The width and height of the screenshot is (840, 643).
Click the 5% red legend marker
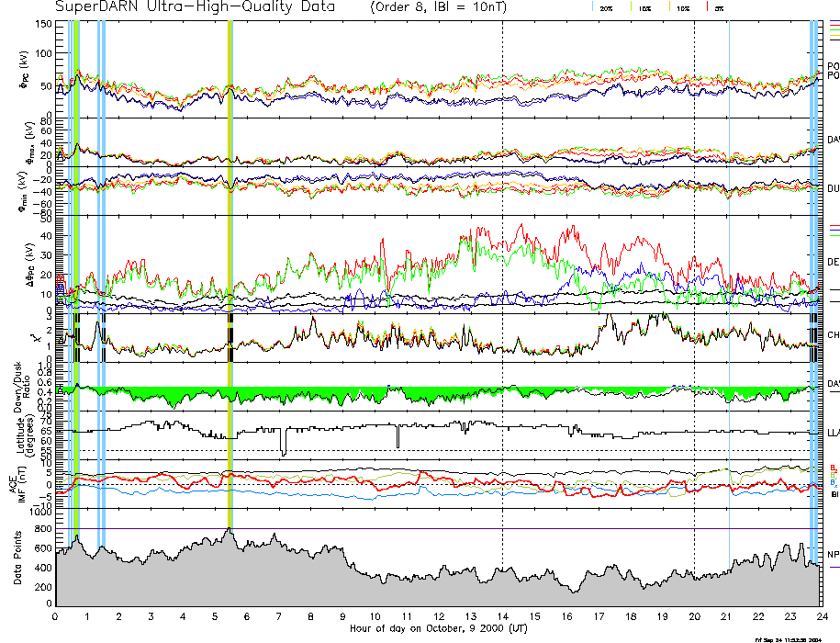tap(708, 7)
